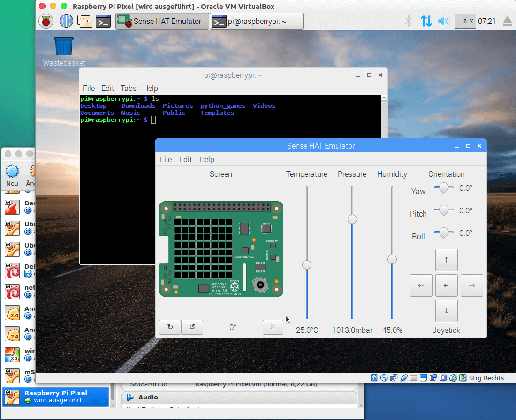Image resolution: width=516 pixels, height=420 pixels.
Task: Click the display monitor status icon
Action: pyautogui.click(x=423, y=378)
